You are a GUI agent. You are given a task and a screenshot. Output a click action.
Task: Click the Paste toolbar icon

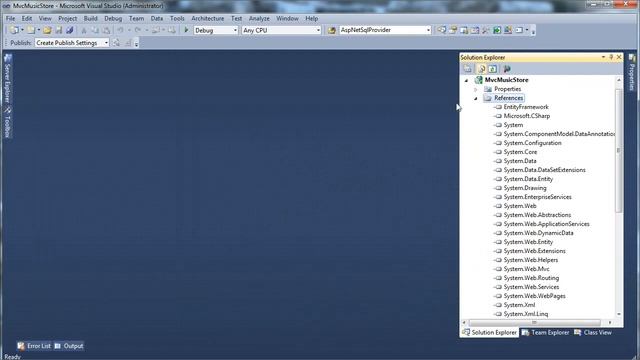click(x=106, y=30)
